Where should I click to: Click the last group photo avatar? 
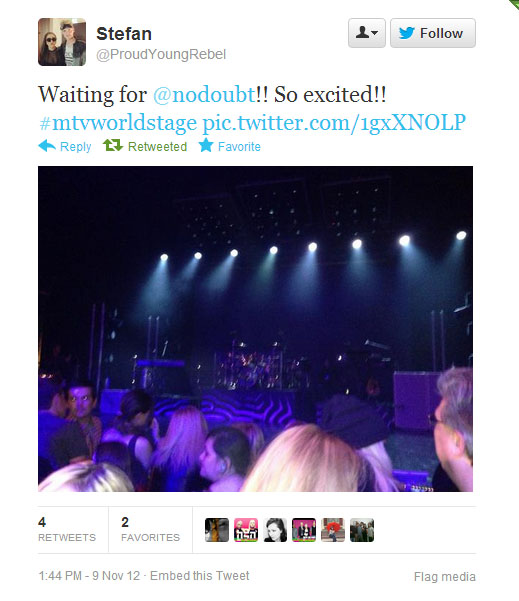point(362,530)
